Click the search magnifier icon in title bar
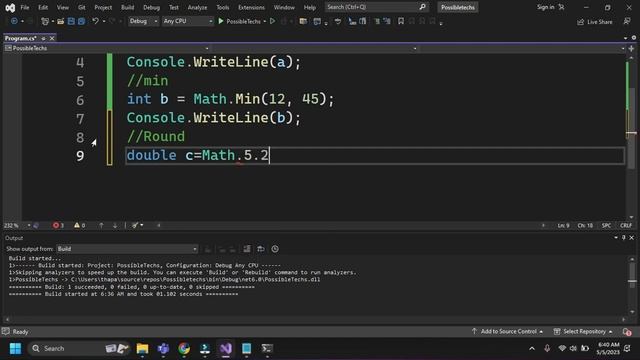 (422, 7)
